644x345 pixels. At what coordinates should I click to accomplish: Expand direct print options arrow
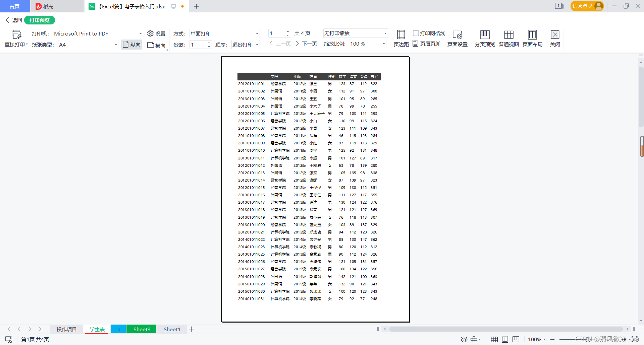click(x=27, y=44)
